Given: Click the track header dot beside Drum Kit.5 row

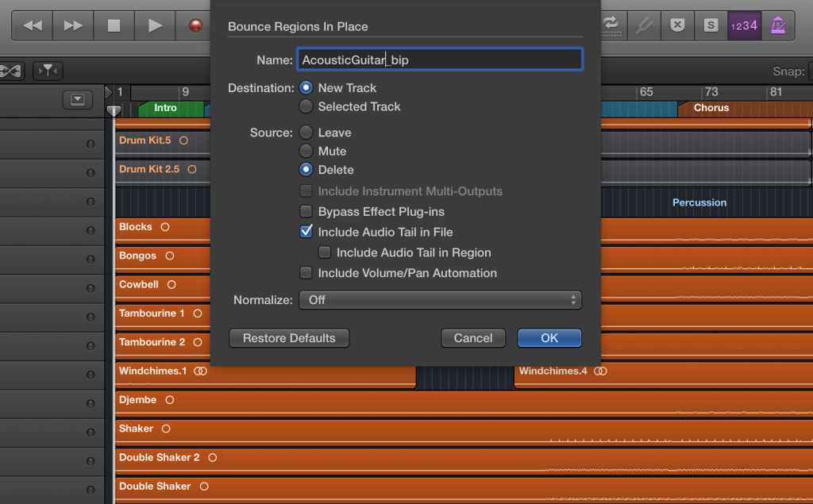Looking at the screenshot, I should [x=91, y=144].
